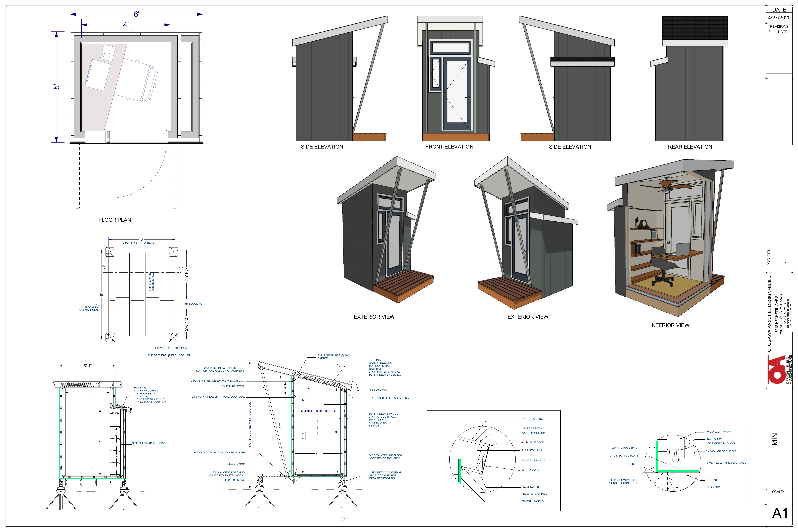The height and width of the screenshot is (532, 798).
Task: Click the FLOOR PLAN title label
Action: 115,220
